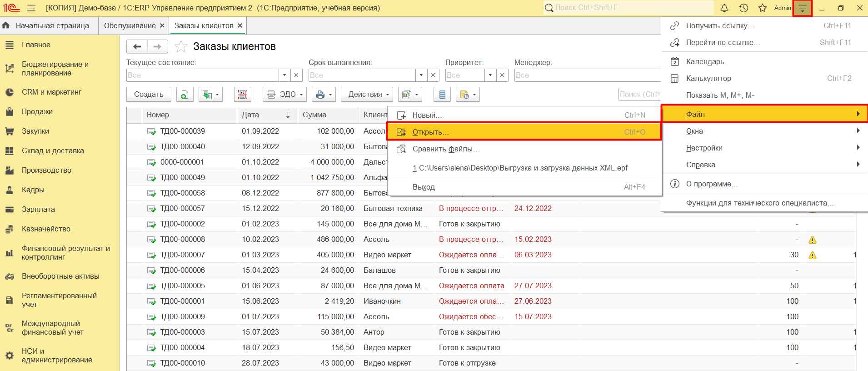Open the Склад и доставка section
Screen dimensions: 868x371
pos(60,150)
